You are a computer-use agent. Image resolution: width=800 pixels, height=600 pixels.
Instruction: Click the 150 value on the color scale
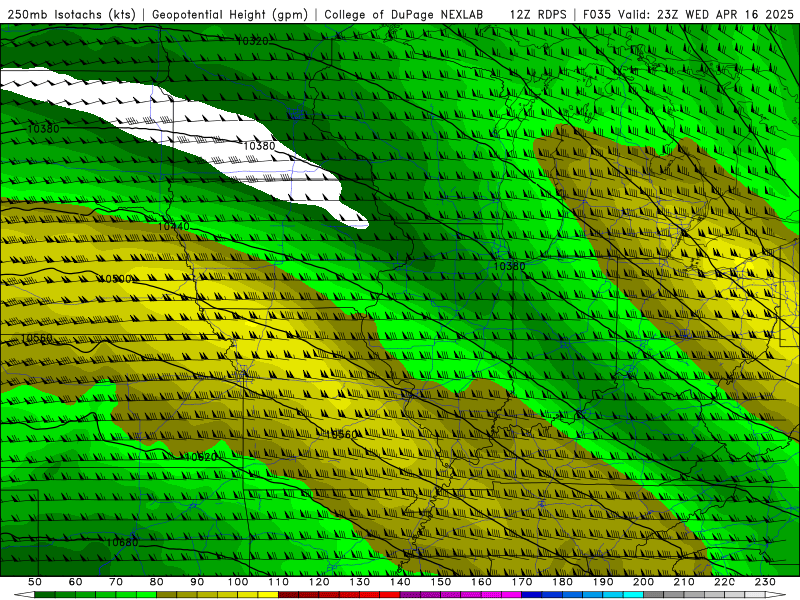440,582
